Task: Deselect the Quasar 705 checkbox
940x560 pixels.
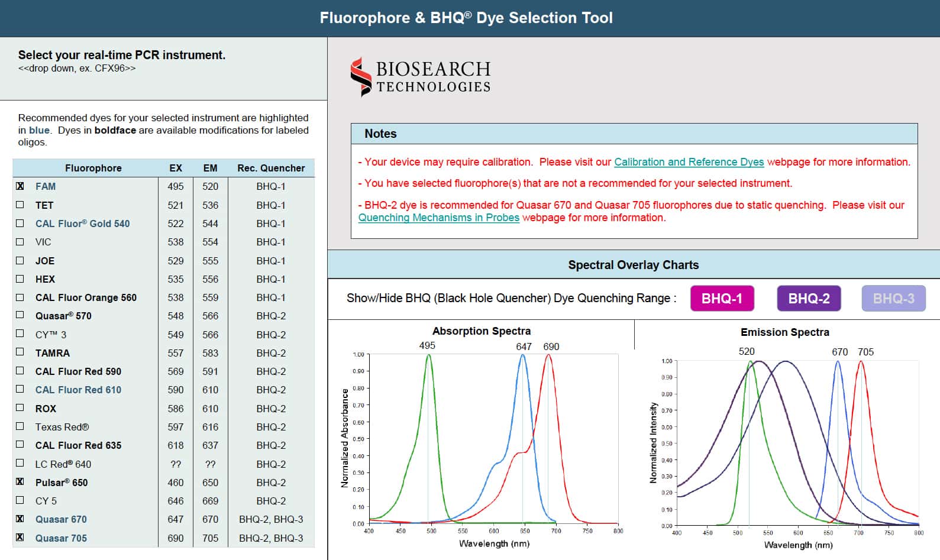Action: point(20,538)
